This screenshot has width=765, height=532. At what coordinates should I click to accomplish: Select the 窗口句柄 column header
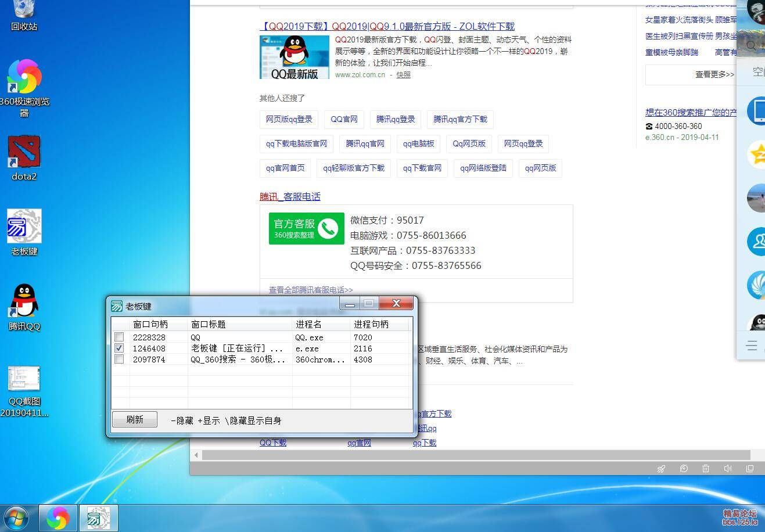click(159, 324)
